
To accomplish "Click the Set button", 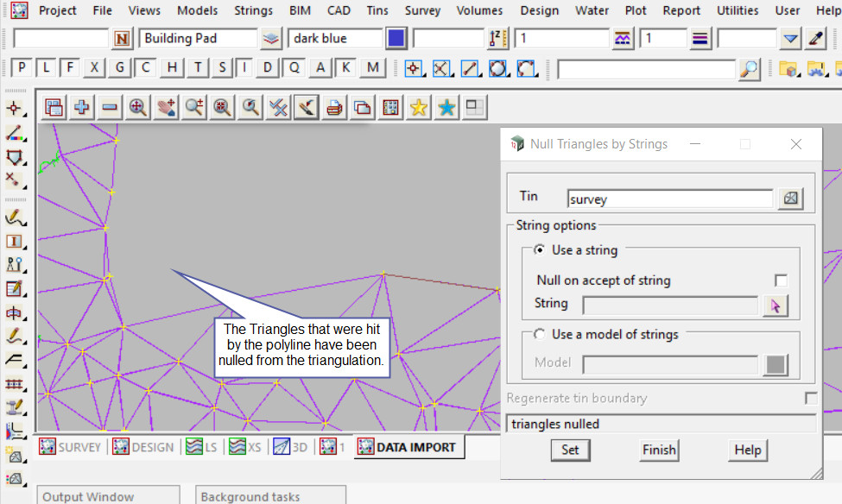I will pyautogui.click(x=570, y=450).
